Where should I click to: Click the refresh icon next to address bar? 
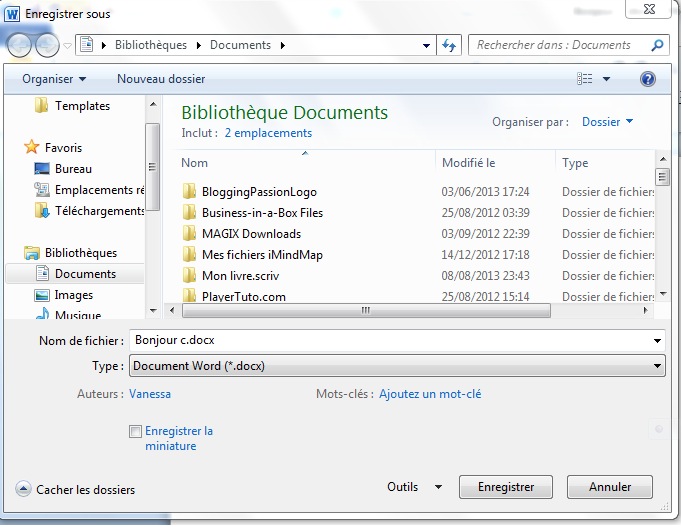coord(450,45)
